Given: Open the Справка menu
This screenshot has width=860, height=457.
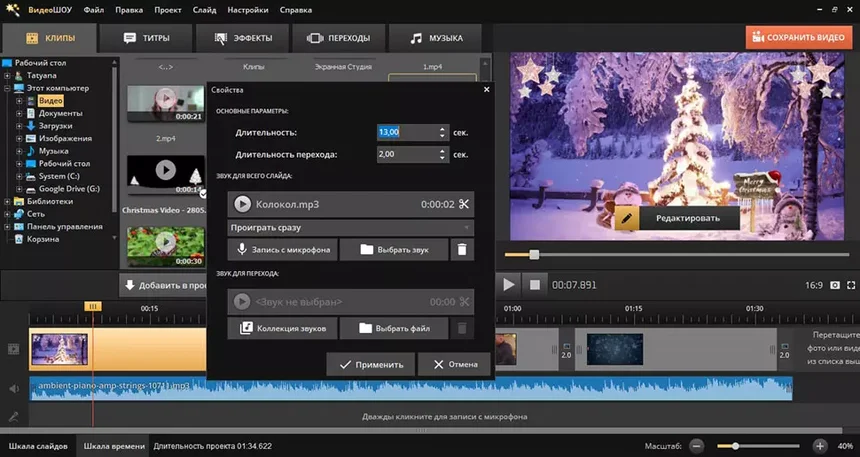Looking at the screenshot, I should [296, 10].
